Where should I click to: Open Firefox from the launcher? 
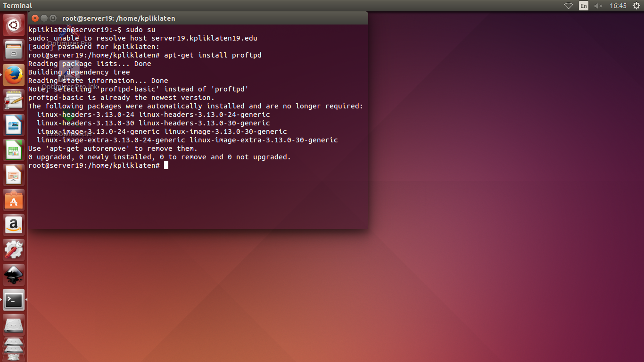(13, 74)
